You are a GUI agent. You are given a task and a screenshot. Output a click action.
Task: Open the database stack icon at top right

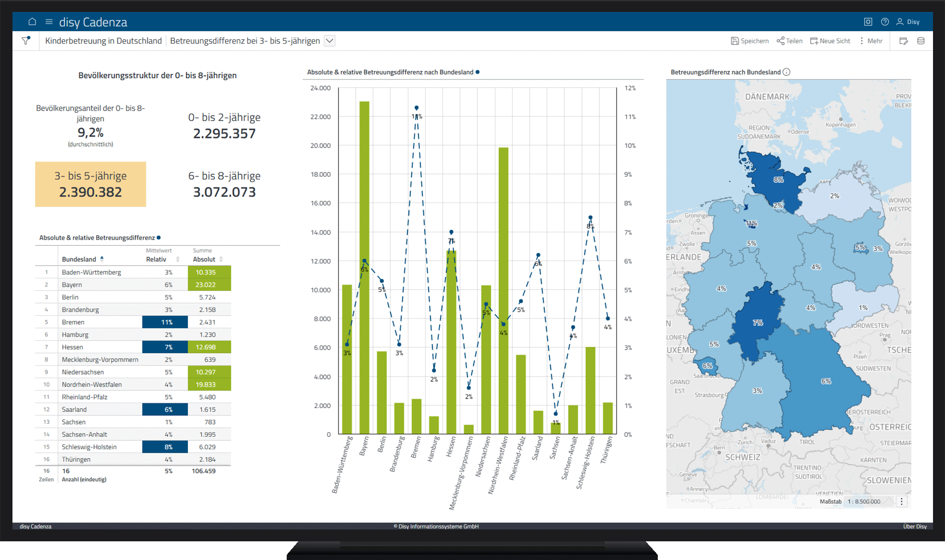[x=921, y=41]
